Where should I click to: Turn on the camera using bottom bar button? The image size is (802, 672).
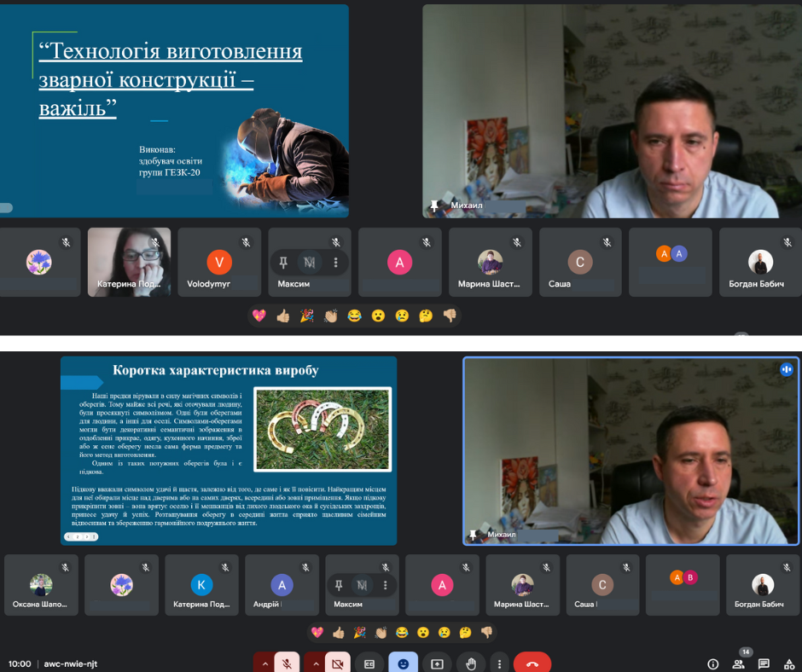tap(338, 663)
